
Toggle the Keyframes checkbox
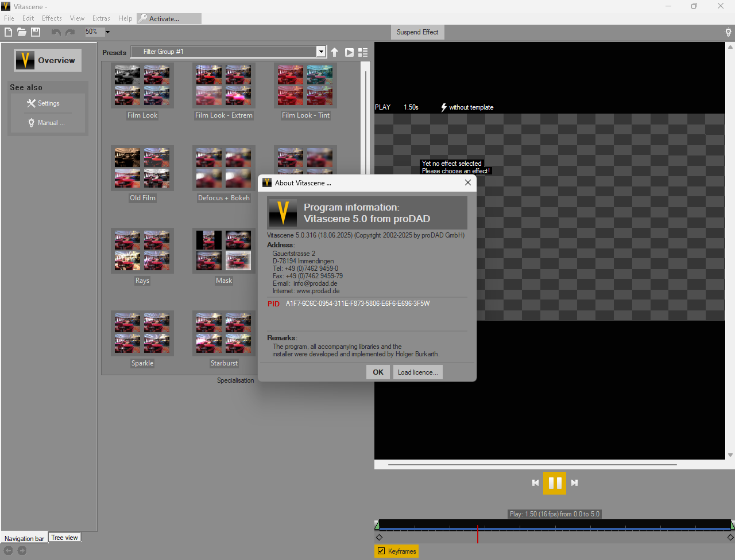click(x=381, y=551)
